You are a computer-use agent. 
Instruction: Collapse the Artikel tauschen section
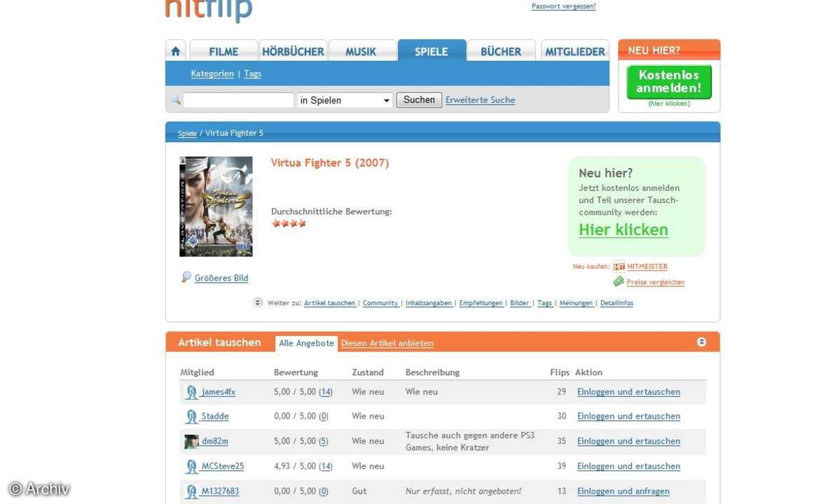pos(701,342)
